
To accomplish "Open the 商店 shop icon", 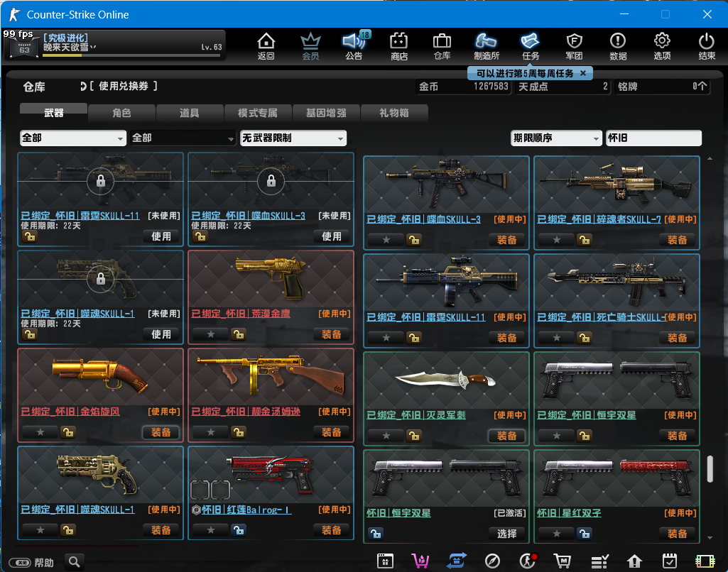I will pos(399,46).
